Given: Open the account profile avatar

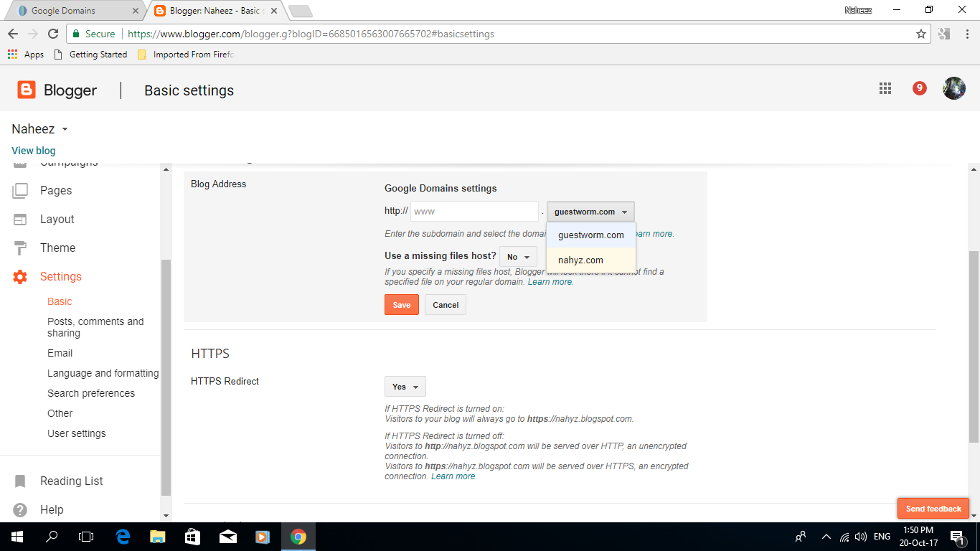Looking at the screenshot, I should click(953, 88).
